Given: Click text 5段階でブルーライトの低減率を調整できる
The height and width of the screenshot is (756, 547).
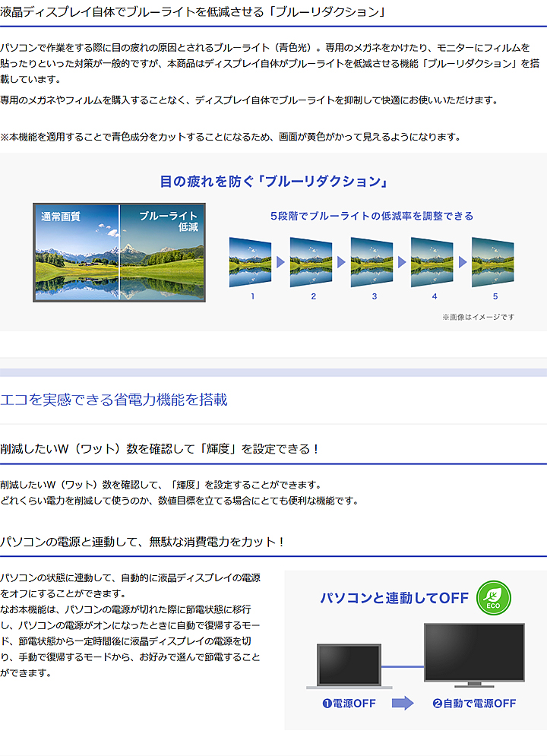Looking at the screenshot, I should pos(372,216).
